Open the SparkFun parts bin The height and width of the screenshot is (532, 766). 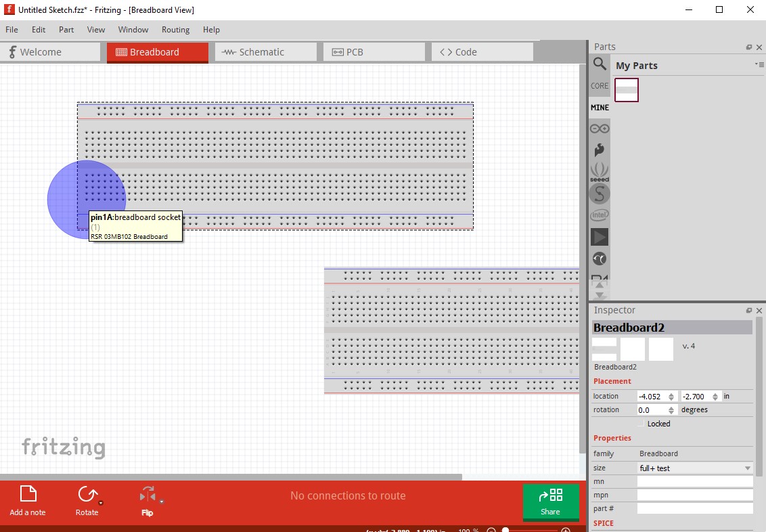(599, 150)
